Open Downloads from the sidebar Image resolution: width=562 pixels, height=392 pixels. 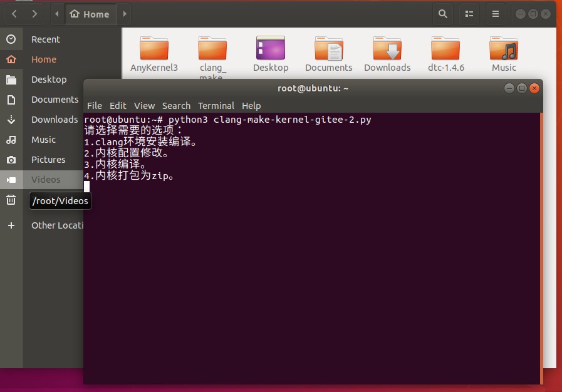(55, 120)
